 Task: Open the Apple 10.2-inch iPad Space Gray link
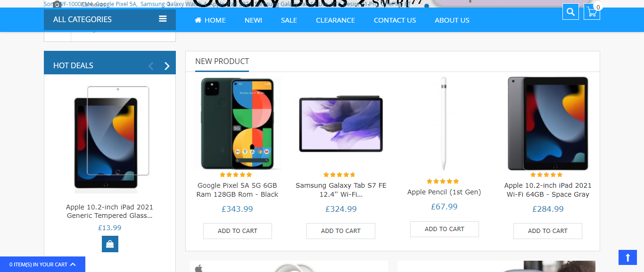point(548,190)
